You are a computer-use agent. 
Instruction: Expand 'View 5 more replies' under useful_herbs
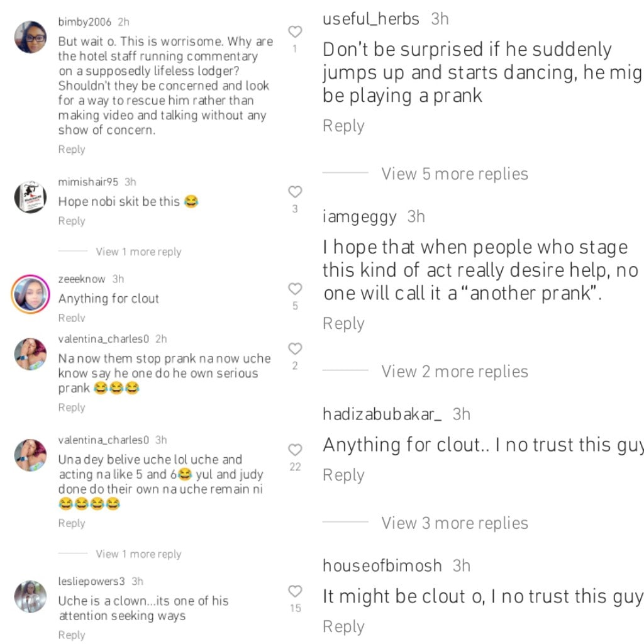pyautogui.click(x=454, y=174)
